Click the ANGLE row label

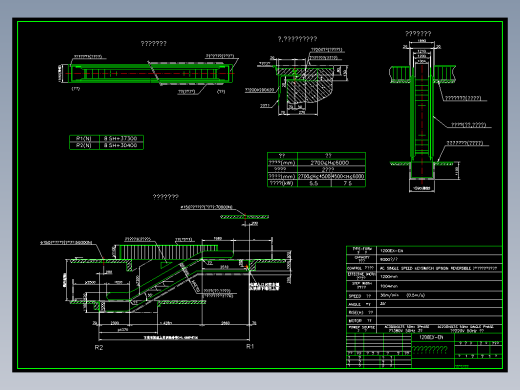tap(359, 304)
